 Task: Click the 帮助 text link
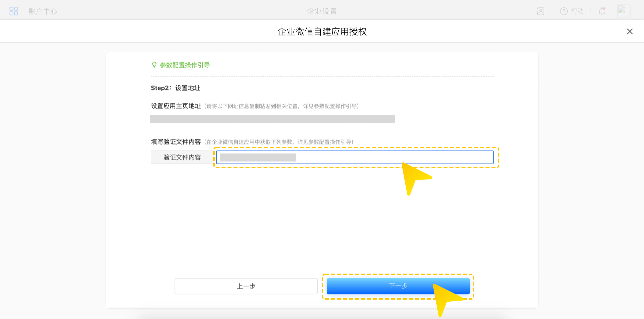[x=577, y=11]
